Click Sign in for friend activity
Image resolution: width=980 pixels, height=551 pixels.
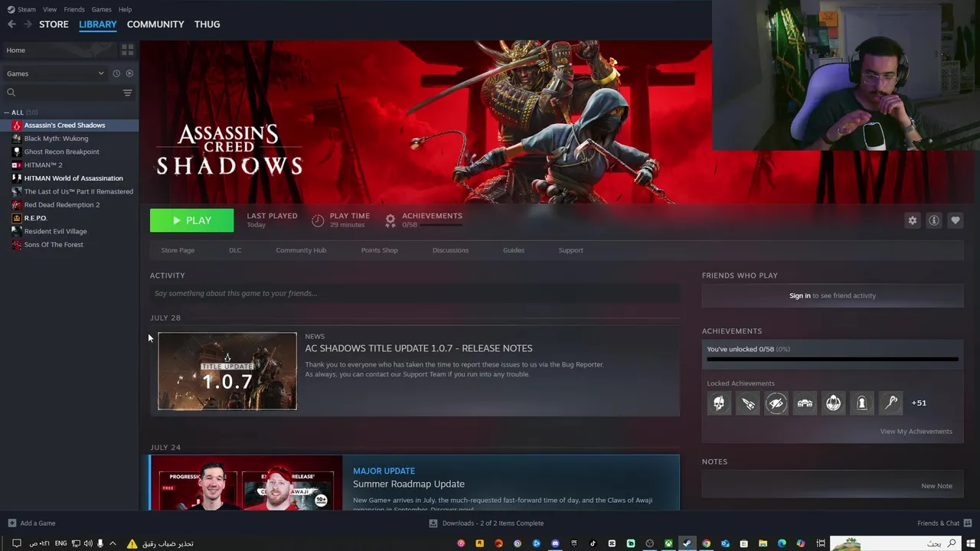(x=799, y=295)
